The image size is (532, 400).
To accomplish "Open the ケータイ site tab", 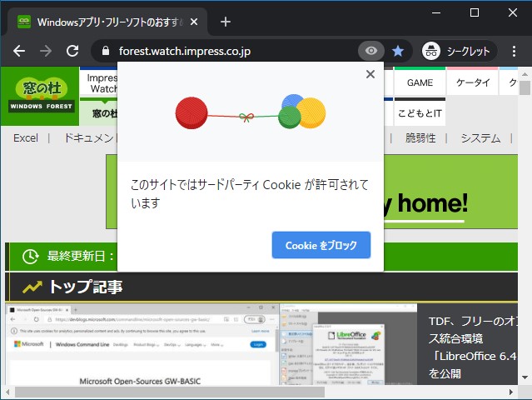I will click(x=473, y=82).
